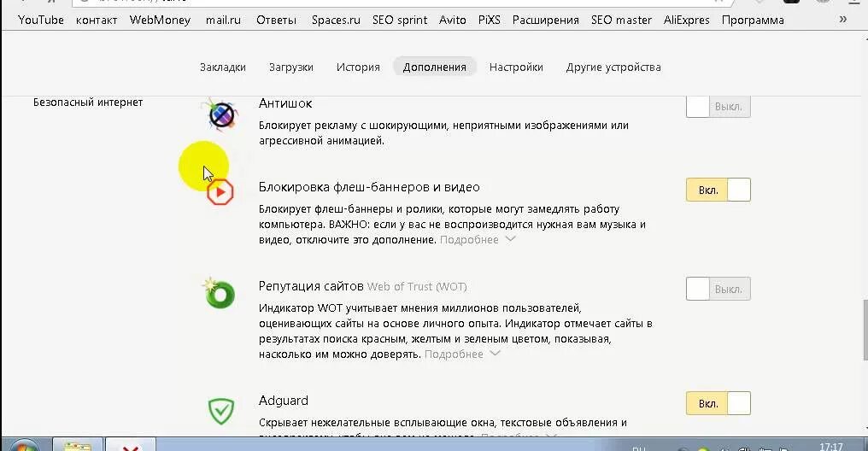Show hidden bookmarks with the » arrow

pos(842,20)
